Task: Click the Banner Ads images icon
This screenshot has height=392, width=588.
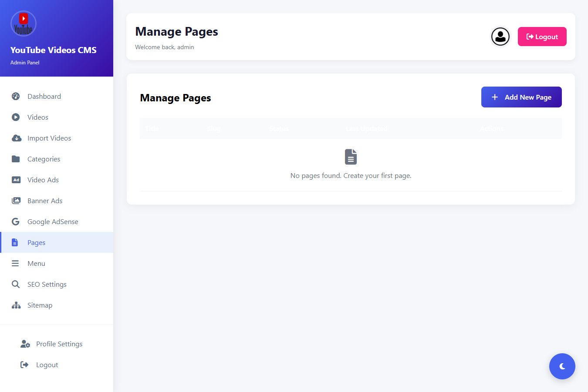Action: (x=16, y=201)
